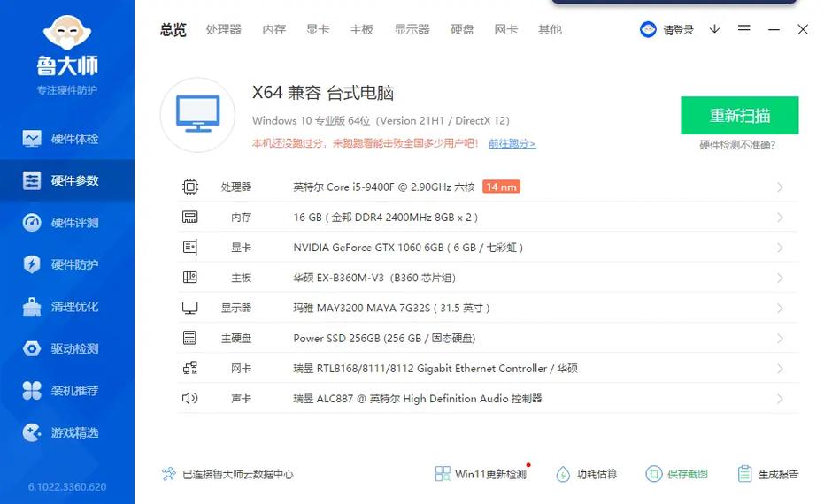Expand the 显示器 row chevron
This screenshot has width=824, height=504.
click(780, 309)
